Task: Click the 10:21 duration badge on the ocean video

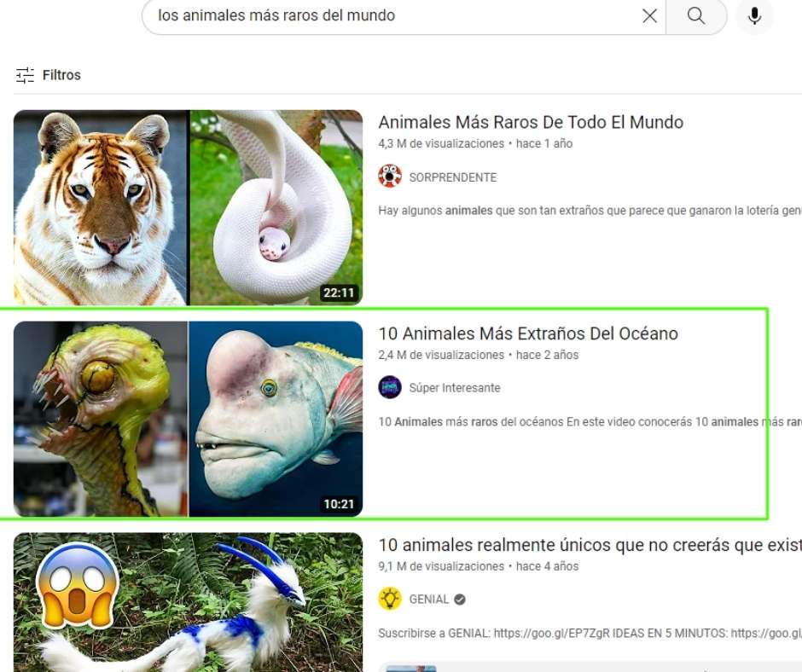Action: pos(340,504)
